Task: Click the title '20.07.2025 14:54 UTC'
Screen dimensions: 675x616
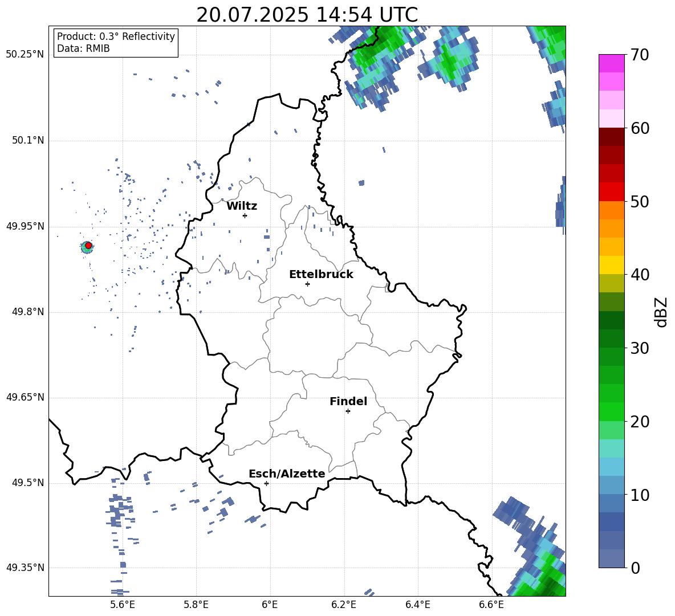Action: point(307,15)
